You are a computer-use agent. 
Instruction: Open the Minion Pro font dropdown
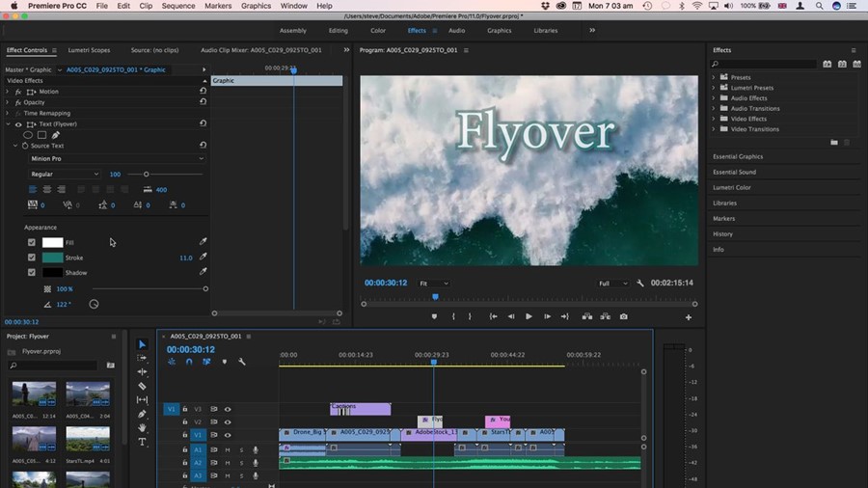point(116,158)
